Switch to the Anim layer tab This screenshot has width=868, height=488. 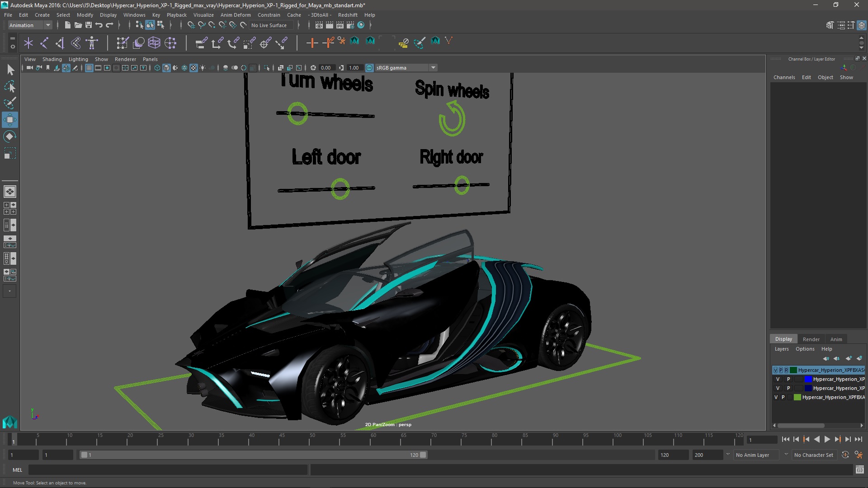click(x=836, y=339)
